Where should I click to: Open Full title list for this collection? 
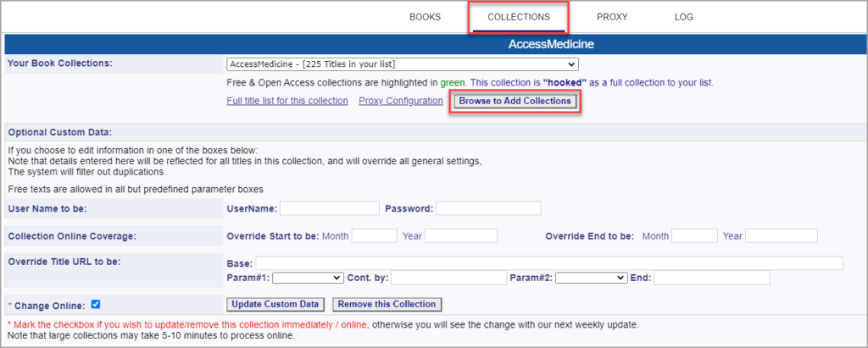[287, 101]
